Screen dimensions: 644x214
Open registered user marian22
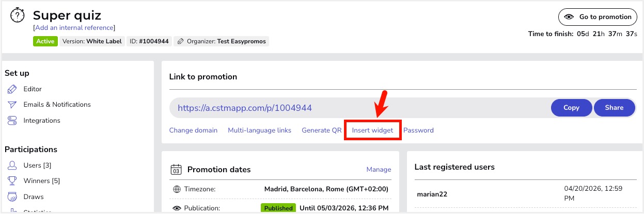coord(432,194)
